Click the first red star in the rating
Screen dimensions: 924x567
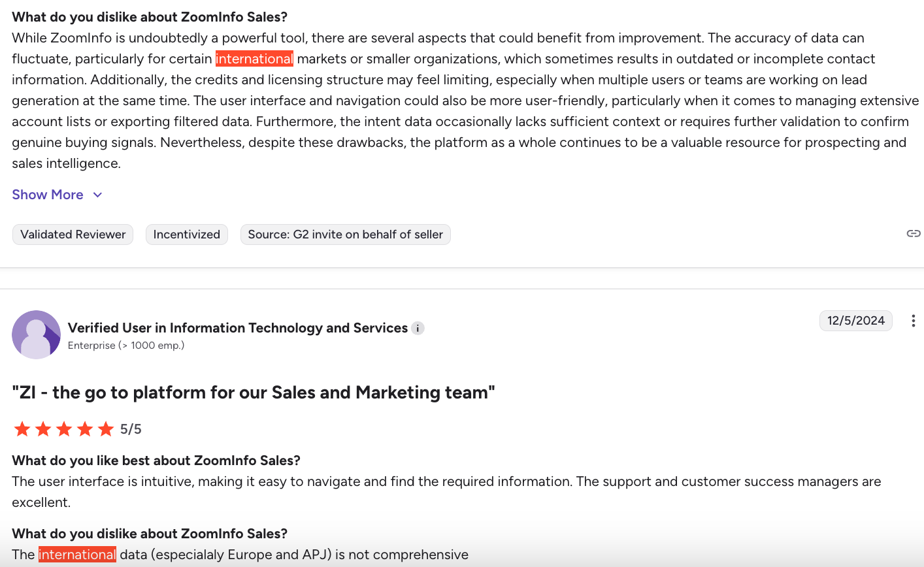(x=22, y=429)
